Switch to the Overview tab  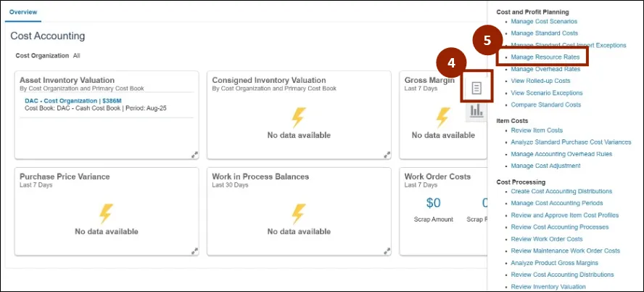tap(25, 13)
